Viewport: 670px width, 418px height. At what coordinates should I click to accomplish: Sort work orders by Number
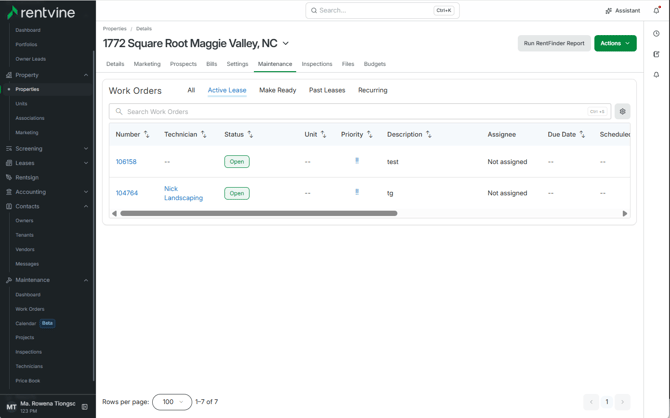pos(147,134)
